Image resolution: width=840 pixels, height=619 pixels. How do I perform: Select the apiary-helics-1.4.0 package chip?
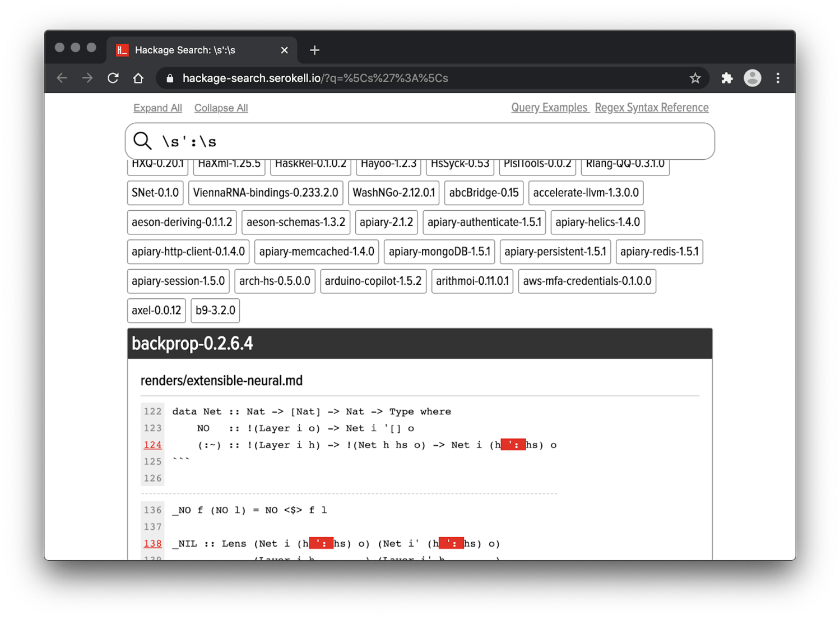click(x=598, y=222)
